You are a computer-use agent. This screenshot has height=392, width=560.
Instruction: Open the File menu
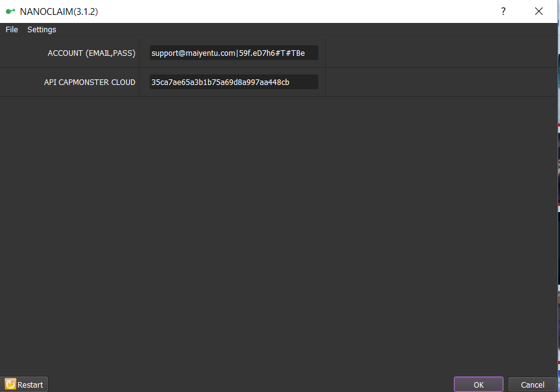[x=12, y=30]
